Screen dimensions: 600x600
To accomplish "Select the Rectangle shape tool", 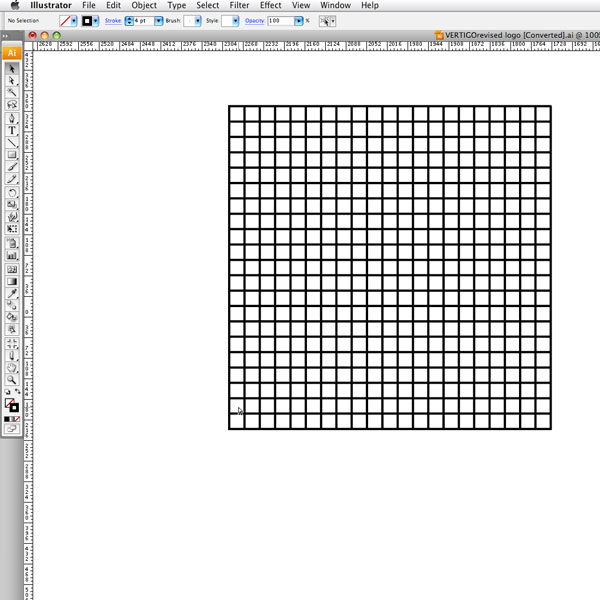I will 12,155.
